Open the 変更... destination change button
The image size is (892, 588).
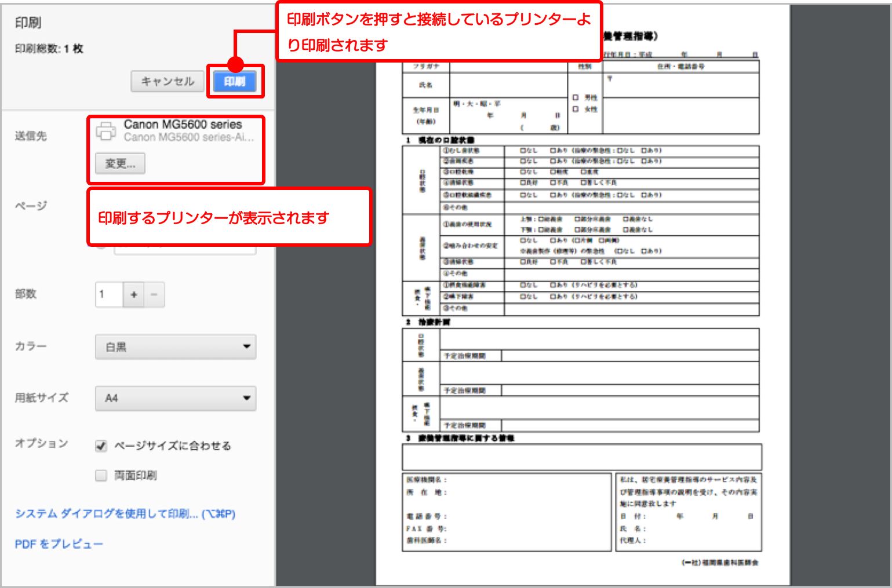pyautogui.click(x=120, y=164)
